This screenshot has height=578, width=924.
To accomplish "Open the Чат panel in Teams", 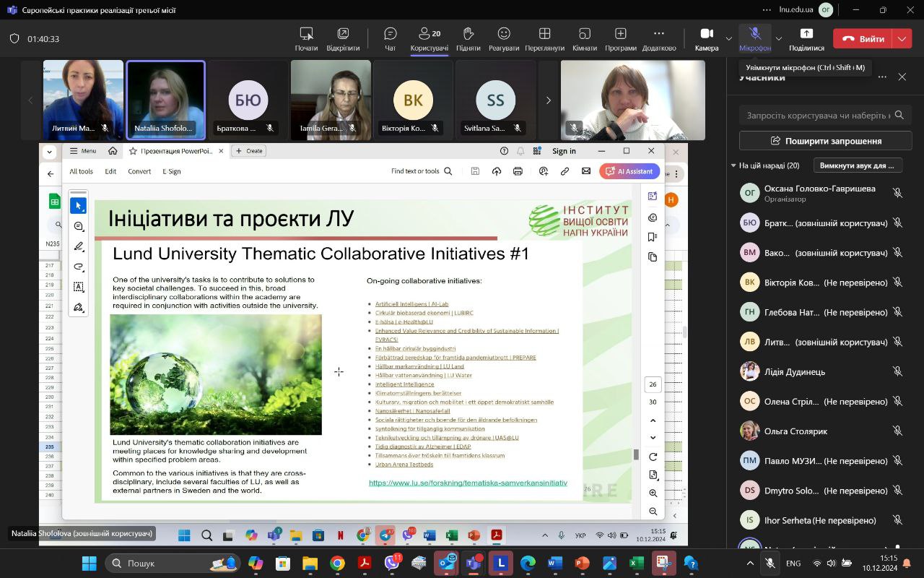I will click(390, 39).
